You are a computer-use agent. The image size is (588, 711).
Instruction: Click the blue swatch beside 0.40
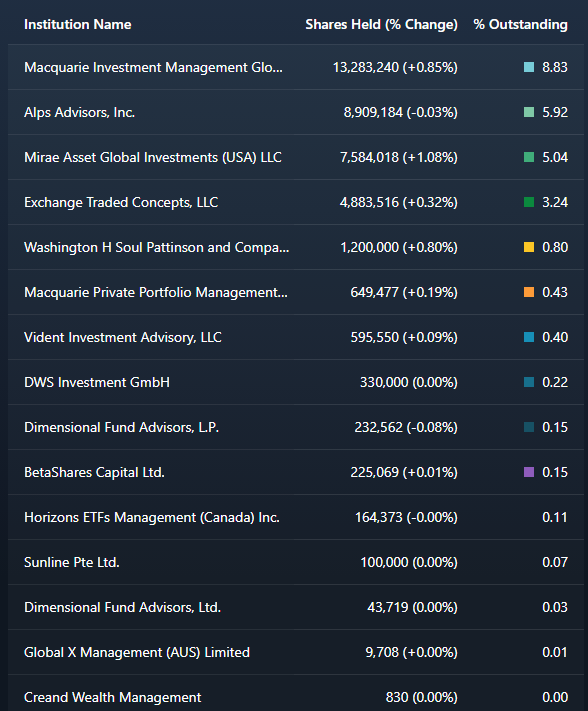pyautogui.click(x=529, y=337)
